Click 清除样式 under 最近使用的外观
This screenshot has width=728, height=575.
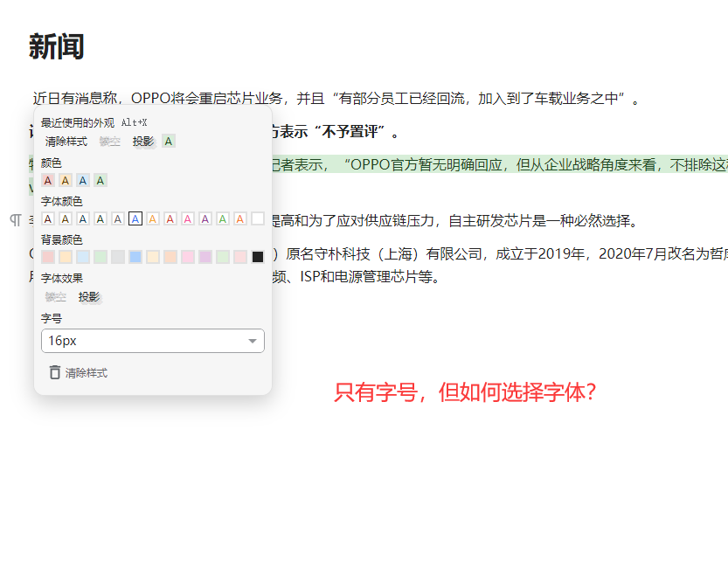pos(66,141)
